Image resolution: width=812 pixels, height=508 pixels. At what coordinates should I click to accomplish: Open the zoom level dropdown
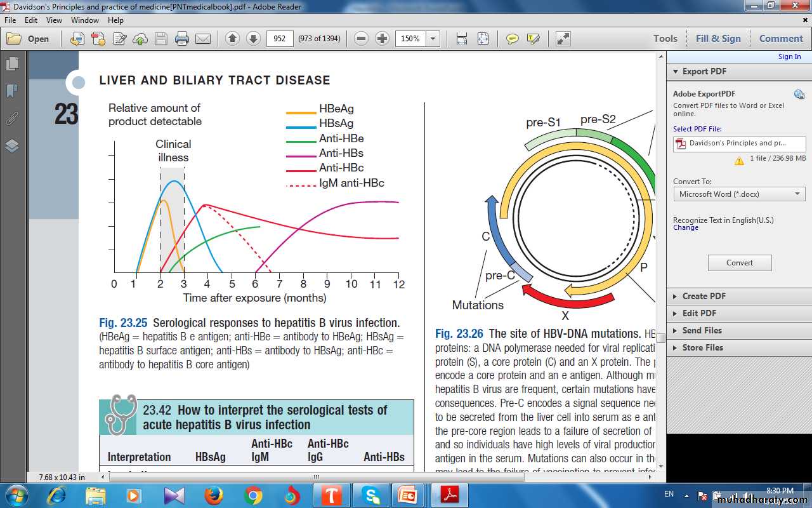(x=433, y=39)
